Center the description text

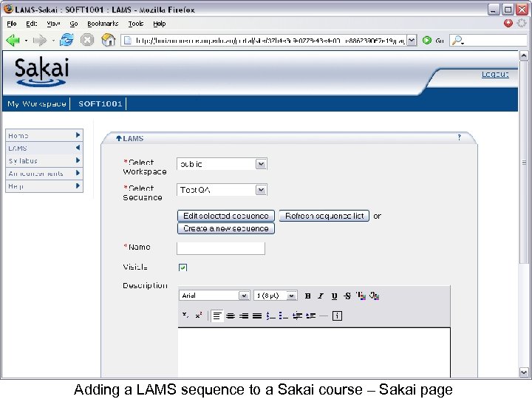coord(231,316)
